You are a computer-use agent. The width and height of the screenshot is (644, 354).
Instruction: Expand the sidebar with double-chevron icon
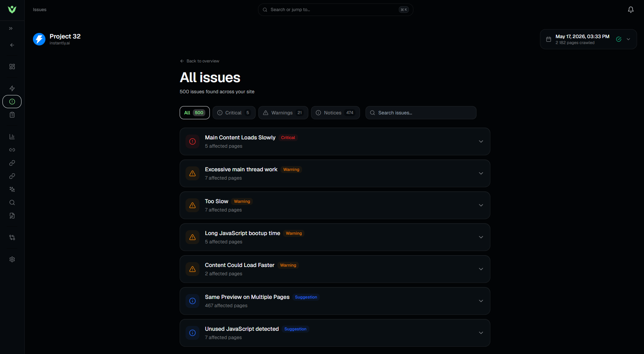11,28
